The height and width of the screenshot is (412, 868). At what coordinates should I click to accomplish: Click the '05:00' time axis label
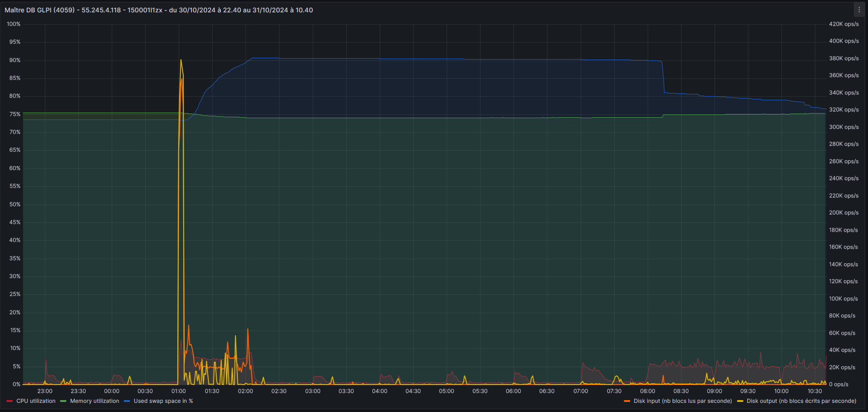[447, 391]
